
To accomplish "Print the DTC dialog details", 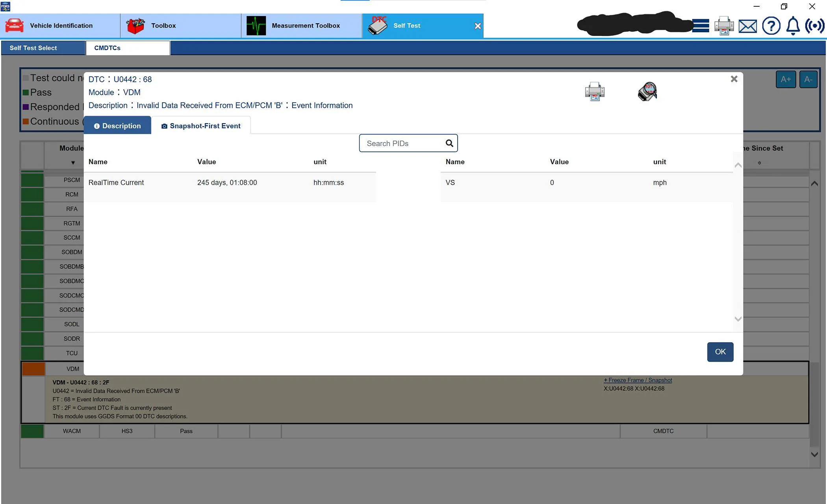I will coord(595,91).
